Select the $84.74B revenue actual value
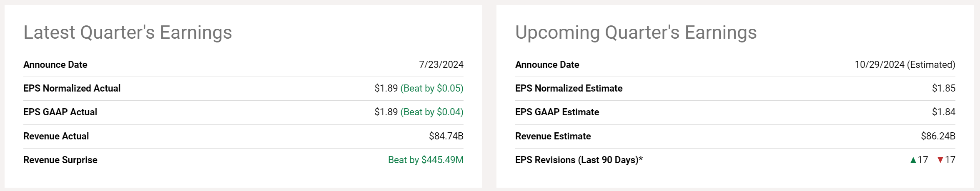Viewport: 980px width, 191px height. coord(446,136)
